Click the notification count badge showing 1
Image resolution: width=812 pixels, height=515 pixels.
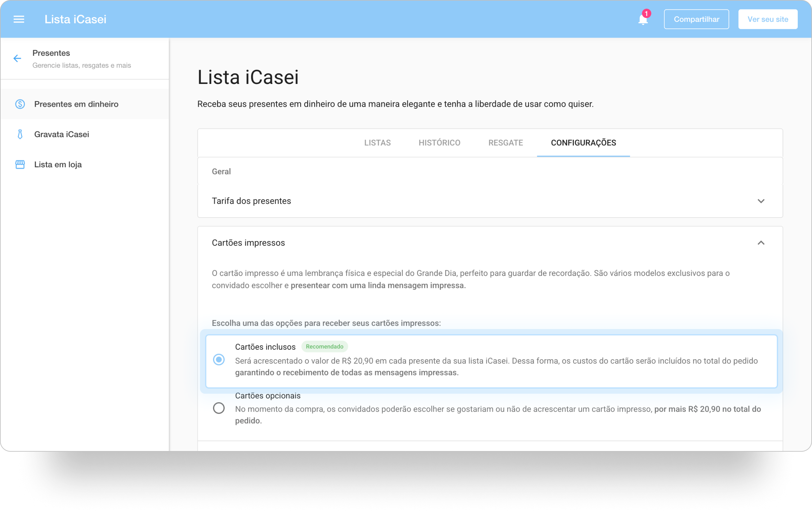tap(647, 14)
